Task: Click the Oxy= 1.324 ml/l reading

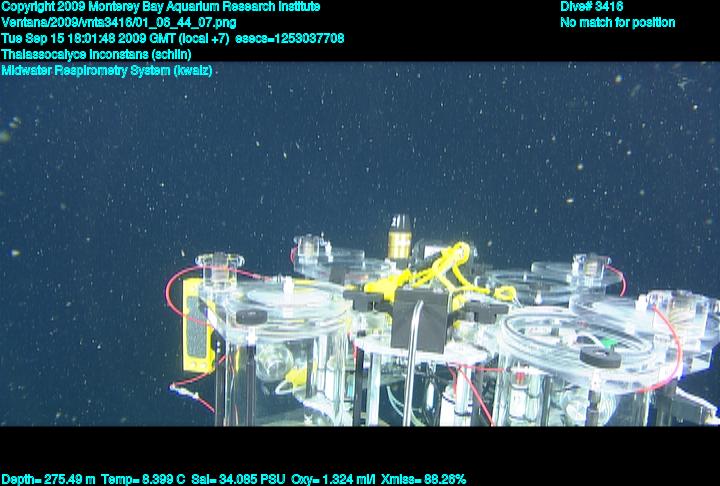Action: [x=333, y=480]
